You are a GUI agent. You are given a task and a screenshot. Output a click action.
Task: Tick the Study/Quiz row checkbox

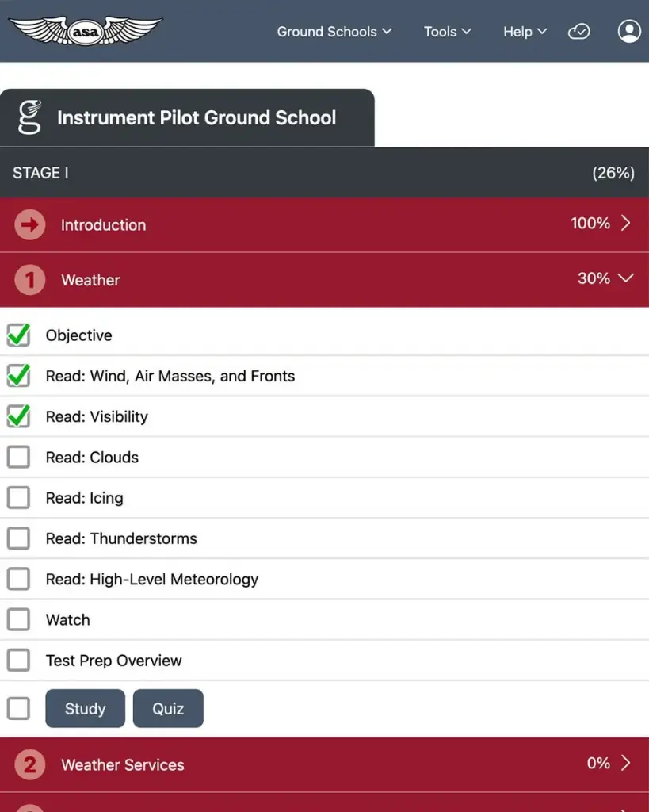coord(18,708)
